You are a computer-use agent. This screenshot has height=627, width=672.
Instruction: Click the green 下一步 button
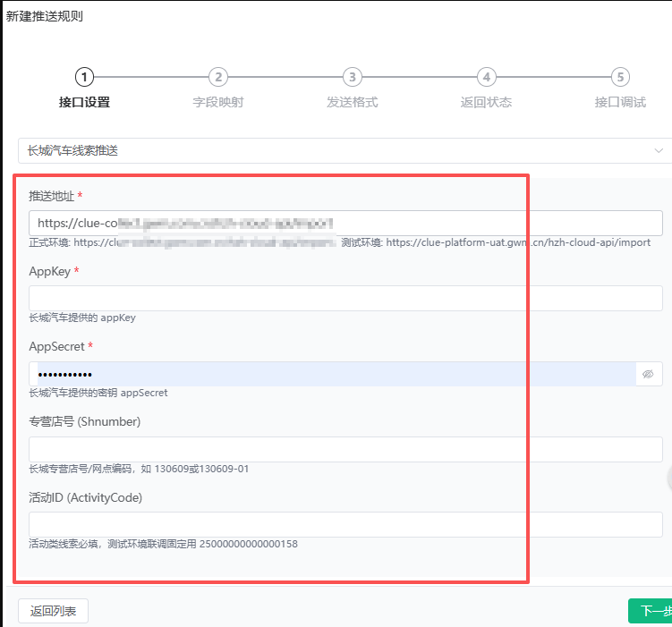coord(651,611)
